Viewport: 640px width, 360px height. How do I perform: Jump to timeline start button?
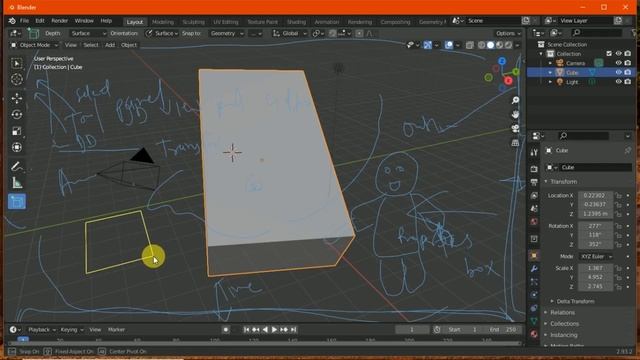click(x=246, y=330)
